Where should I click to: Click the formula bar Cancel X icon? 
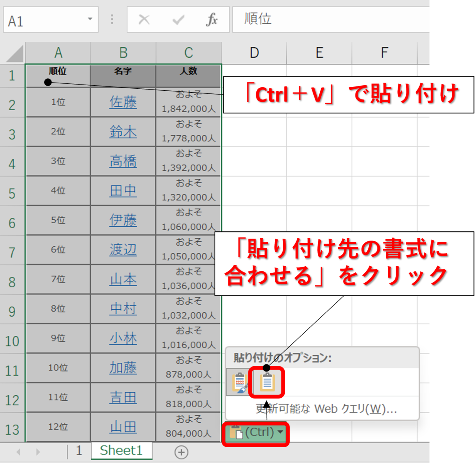pyautogui.click(x=144, y=19)
